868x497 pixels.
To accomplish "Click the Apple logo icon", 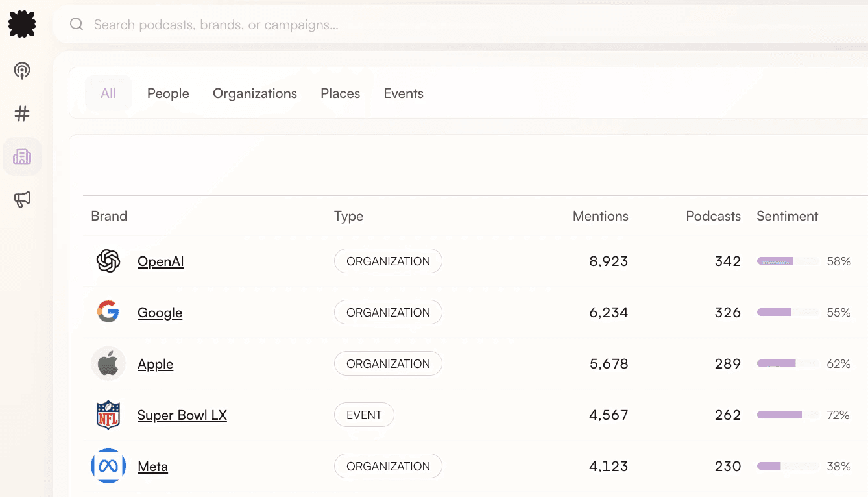I will pos(108,363).
